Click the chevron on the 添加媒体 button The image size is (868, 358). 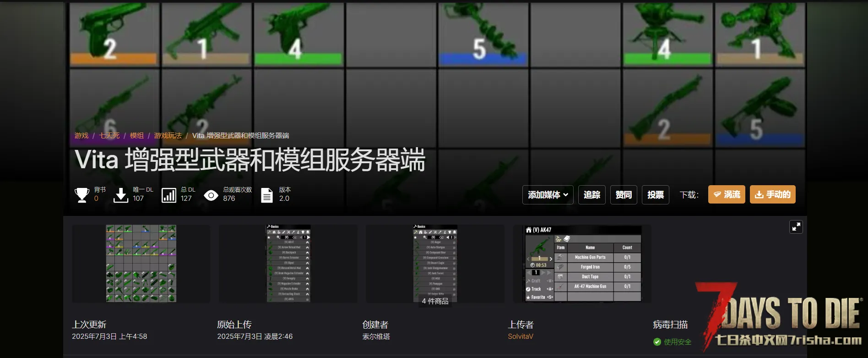(x=566, y=195)
